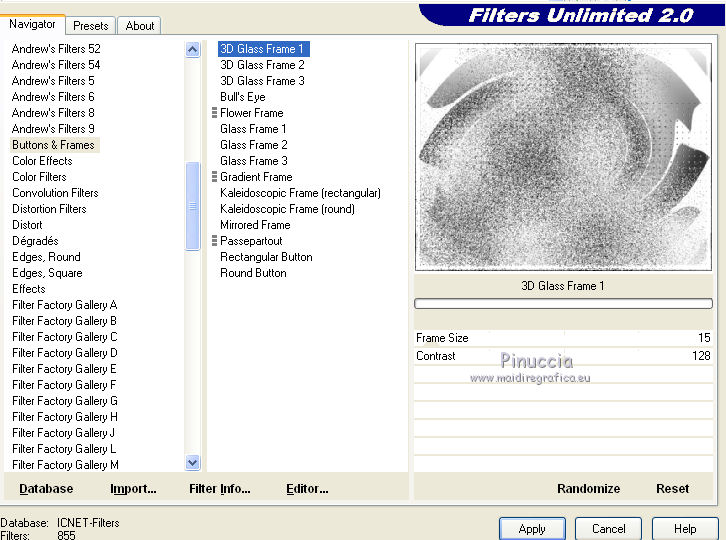Click the settings marker icon beside Gradient Frame

[x=214, y=176]
